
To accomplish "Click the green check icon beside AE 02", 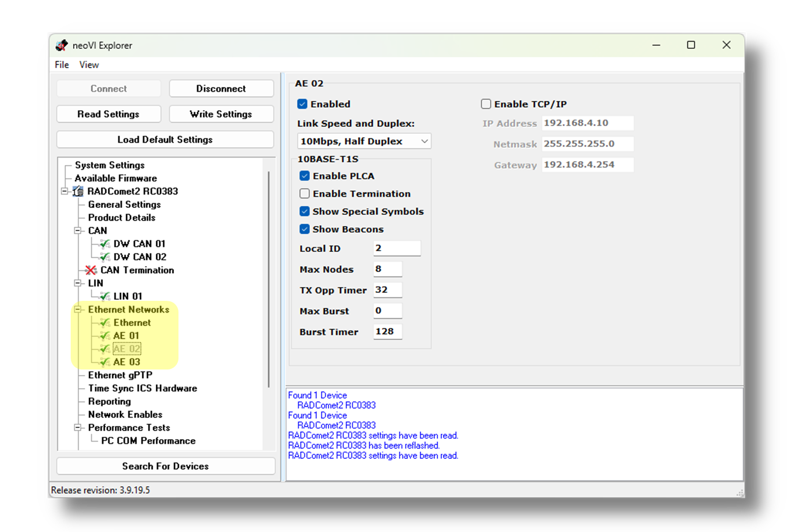I will 105,349.
